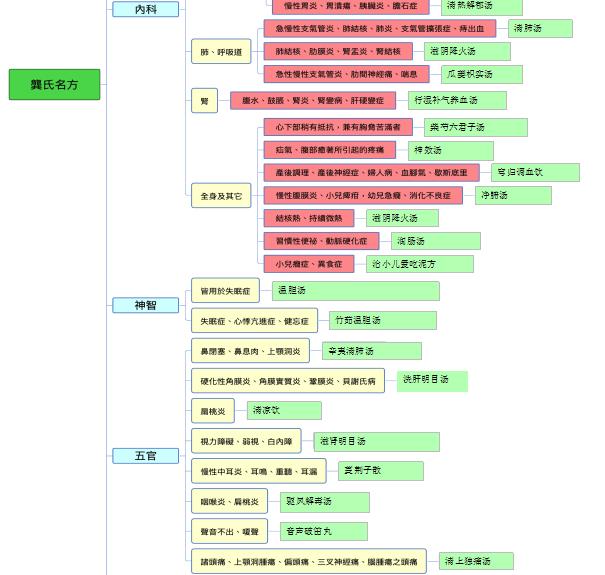Select the 竹茹温胆汤 formula node

tap(382, 320)
